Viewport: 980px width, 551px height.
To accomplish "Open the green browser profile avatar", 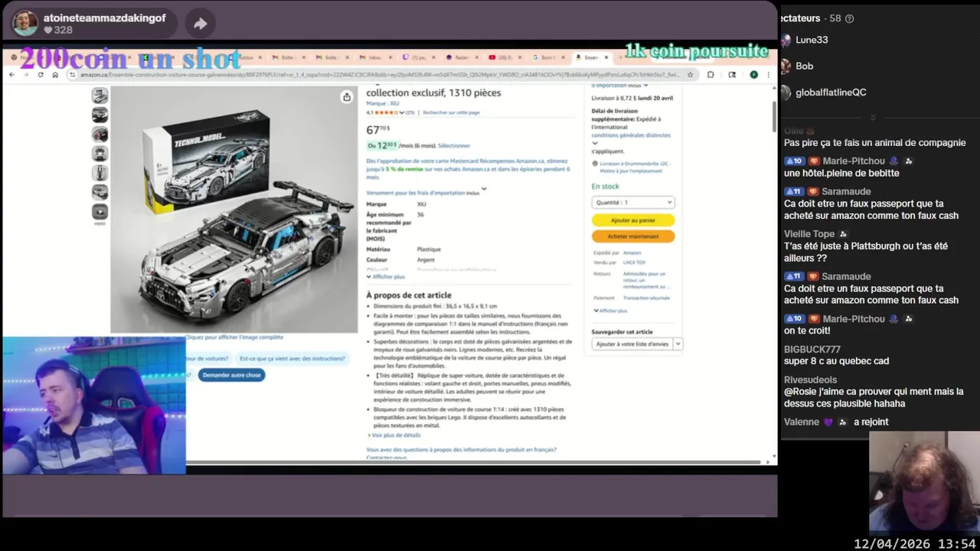I will click(x=753, y=75).
